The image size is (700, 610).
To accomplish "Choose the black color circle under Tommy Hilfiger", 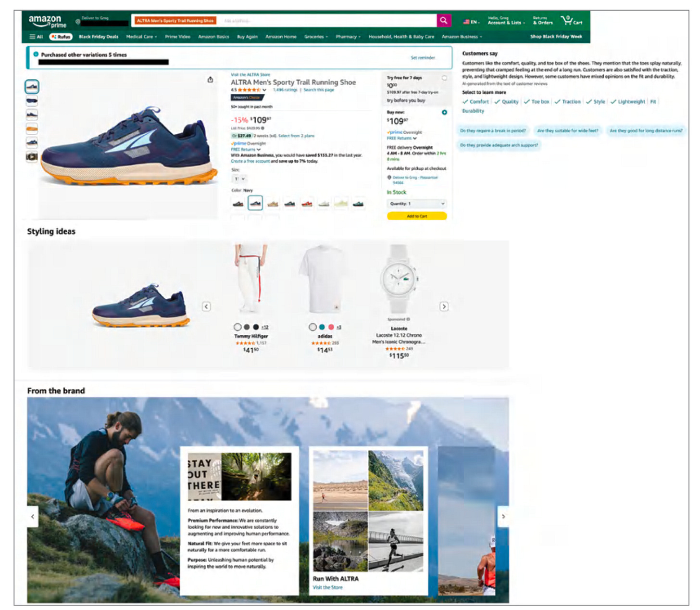I will 256,327.
